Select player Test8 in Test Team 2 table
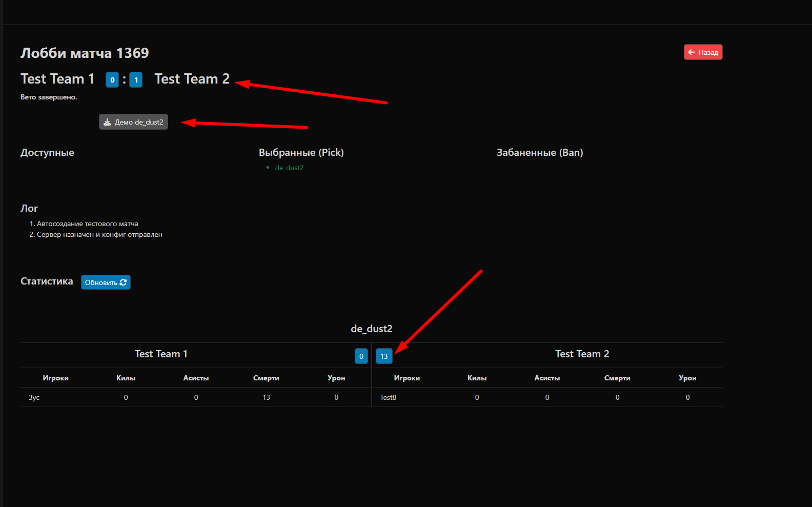The height and width of the screenshot is (507, 812). point(388,397)
